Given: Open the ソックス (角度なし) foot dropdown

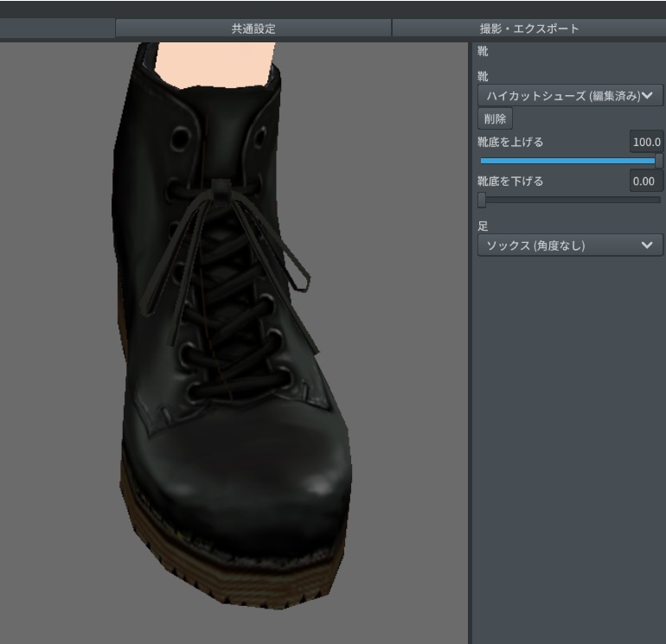Looking at the screenshot, I should coord(569,245).
